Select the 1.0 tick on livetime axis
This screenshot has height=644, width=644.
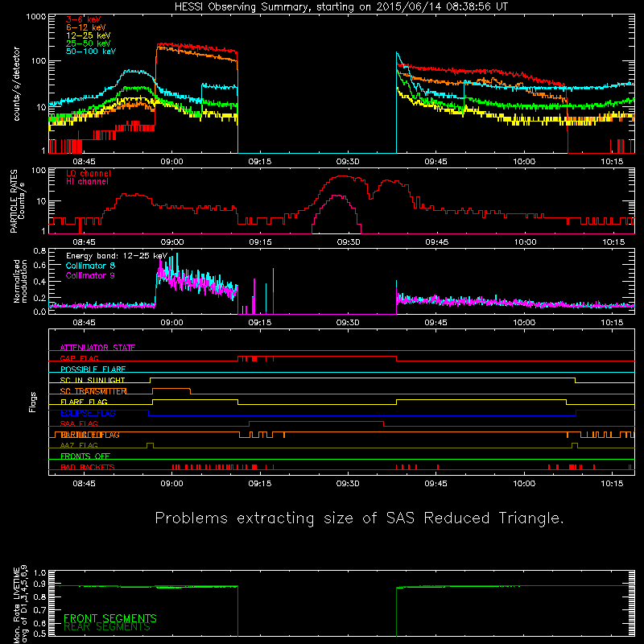39,573
